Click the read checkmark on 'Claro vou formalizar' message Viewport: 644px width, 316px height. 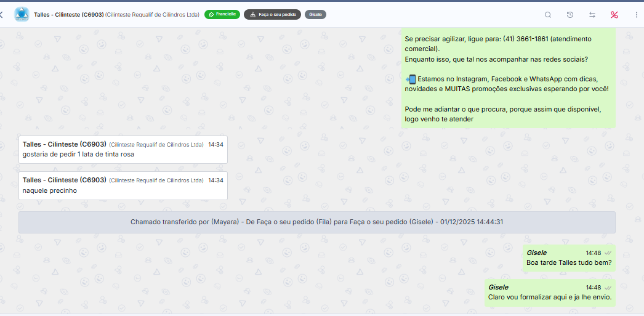pyautogui.click(x=608, y=288)
